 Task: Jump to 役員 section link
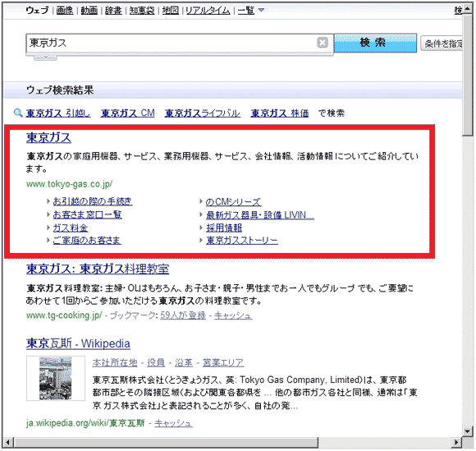156,362
